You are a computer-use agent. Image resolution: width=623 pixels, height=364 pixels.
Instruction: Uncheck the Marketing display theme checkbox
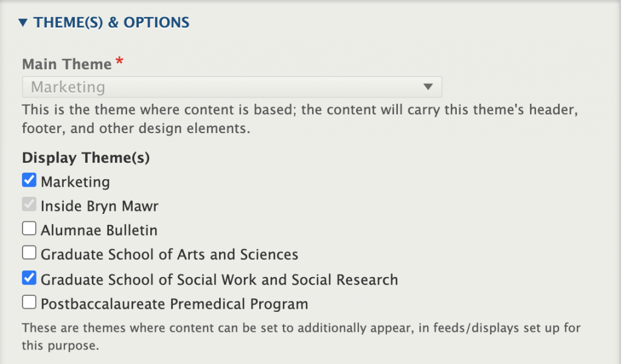(29, 180)
